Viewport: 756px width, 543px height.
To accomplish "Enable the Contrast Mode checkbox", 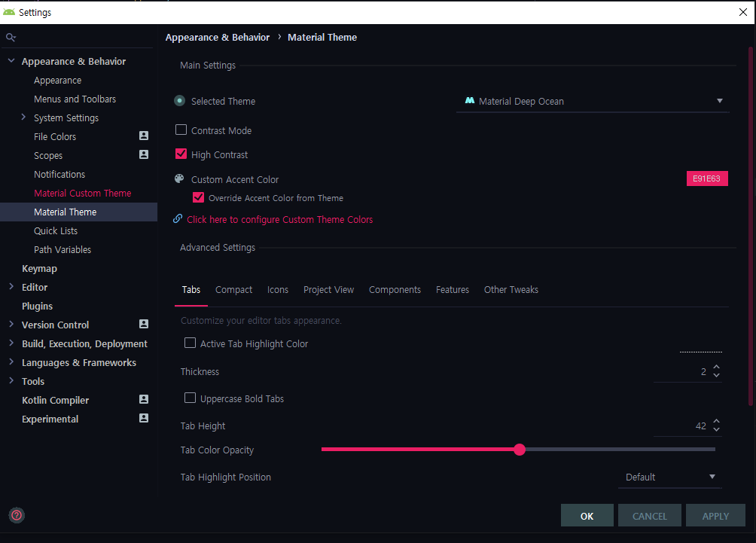I will pyautogui.click(x=181, y=130).
